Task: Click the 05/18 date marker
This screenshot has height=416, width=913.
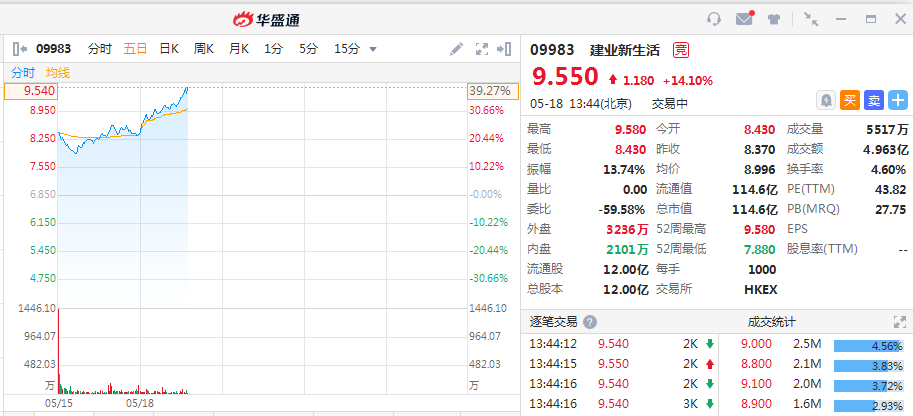Action: [140, 403]
